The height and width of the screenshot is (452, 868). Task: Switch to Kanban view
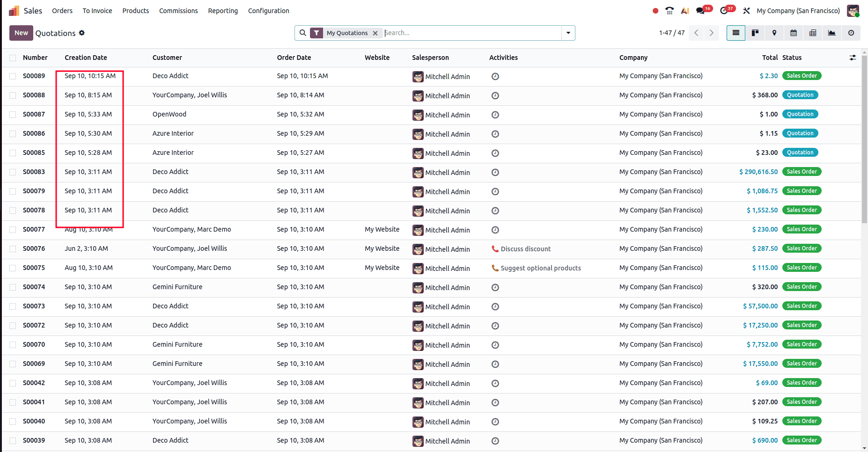point(755,33)
